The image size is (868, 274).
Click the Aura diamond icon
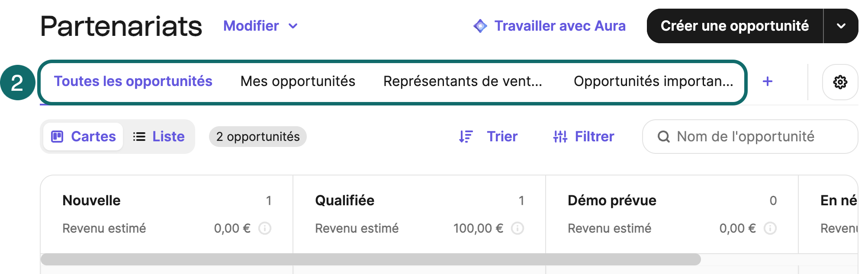pos(480,26)
